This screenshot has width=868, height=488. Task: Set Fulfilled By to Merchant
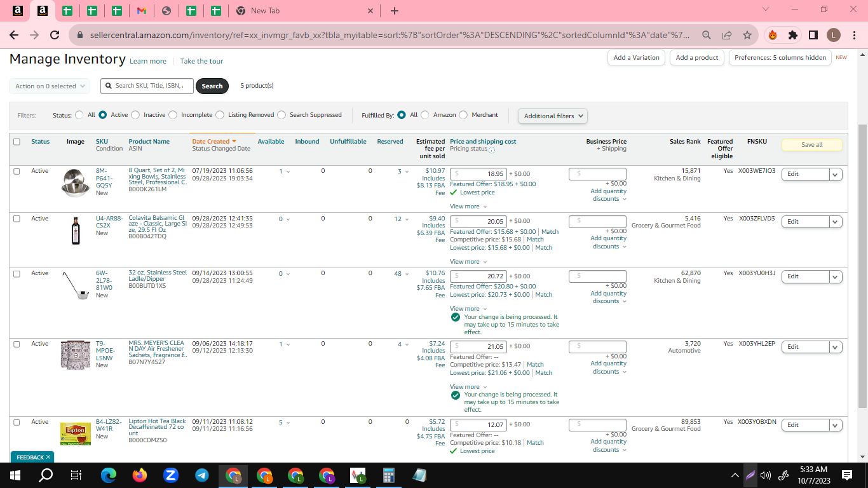463,115
